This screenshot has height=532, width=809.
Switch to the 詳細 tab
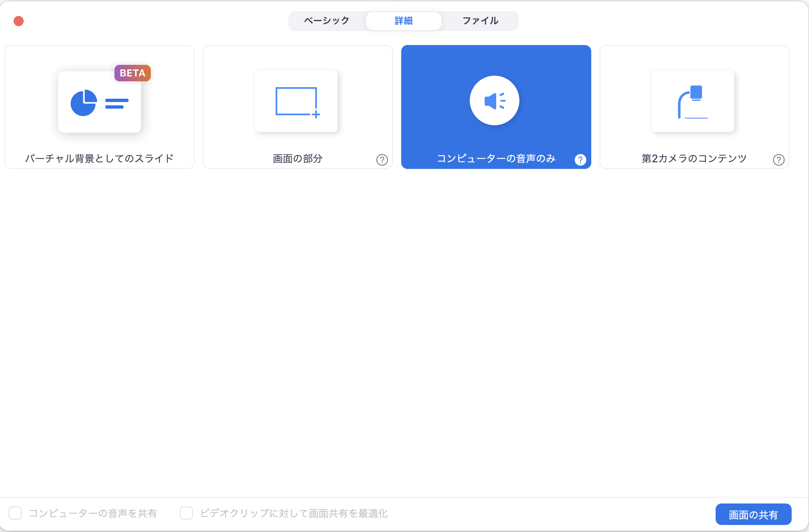[404, 21]
